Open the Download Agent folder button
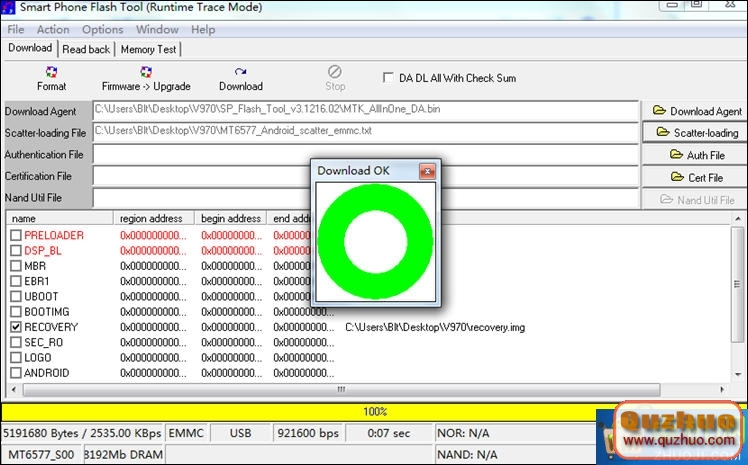Image resolution: width=748 pixels, height=465 pixels. (696, 111)
